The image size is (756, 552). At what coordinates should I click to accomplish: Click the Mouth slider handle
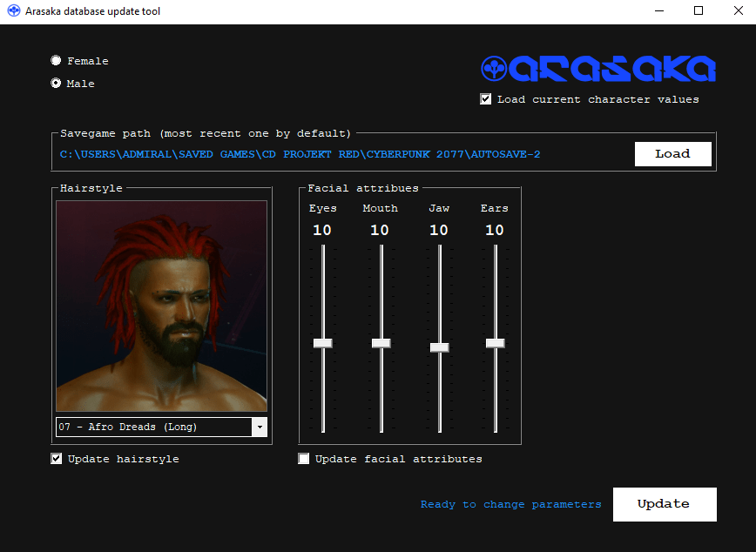click(381, 343)
